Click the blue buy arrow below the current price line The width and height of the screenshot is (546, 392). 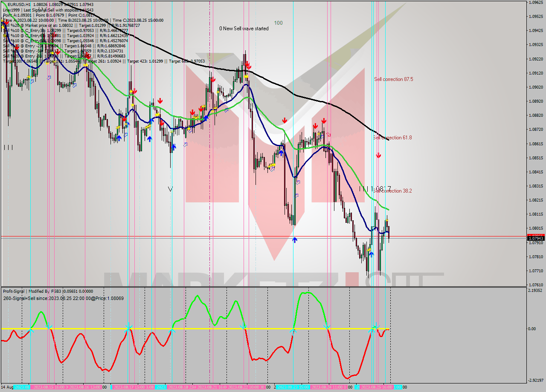(295, 239)
